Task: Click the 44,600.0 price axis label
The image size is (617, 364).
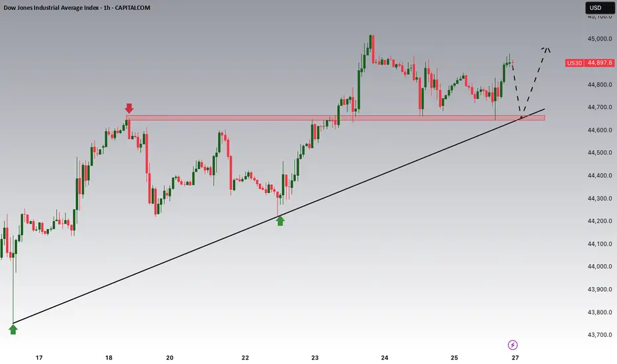Action: (x=600, y=130)
